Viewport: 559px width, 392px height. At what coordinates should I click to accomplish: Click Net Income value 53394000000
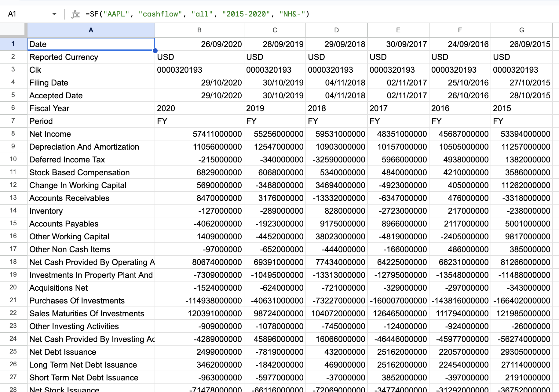[x=522, y=134]
